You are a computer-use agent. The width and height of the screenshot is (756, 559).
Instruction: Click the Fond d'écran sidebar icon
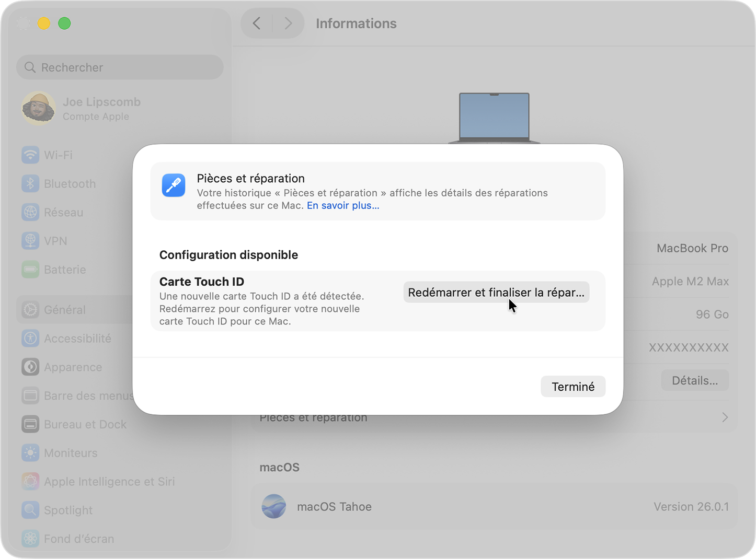pos(30,539)
